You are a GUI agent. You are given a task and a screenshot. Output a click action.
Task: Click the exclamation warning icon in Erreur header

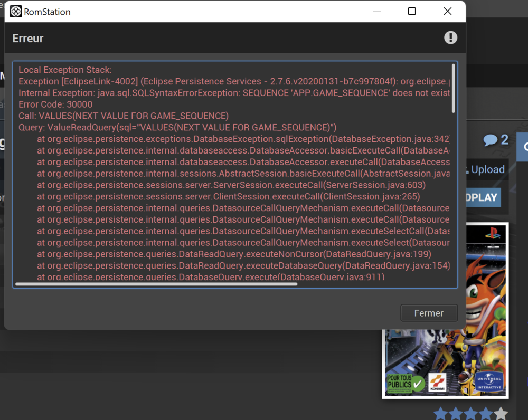(450, 37)
